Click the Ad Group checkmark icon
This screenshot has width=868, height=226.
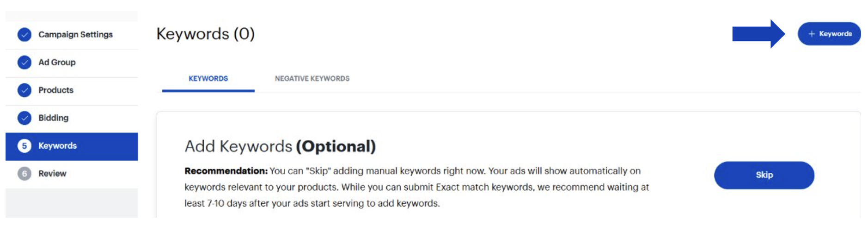click(x=24, y=63)
